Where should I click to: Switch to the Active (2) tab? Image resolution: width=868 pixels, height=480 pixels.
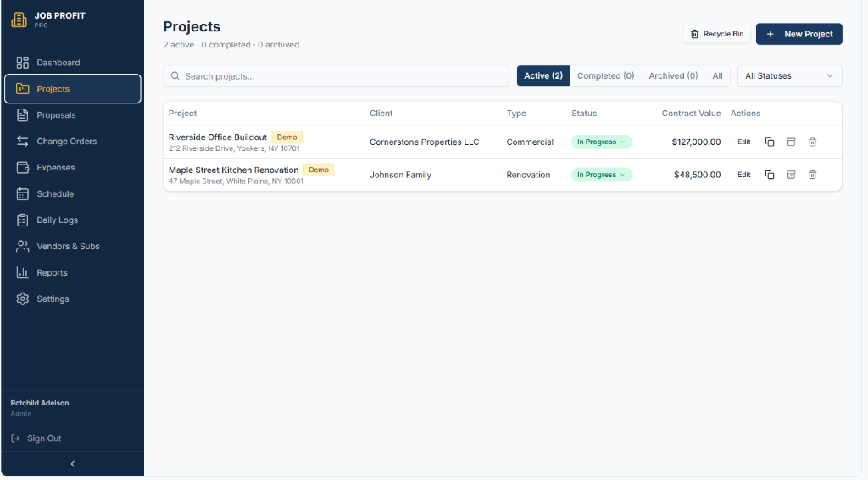[543, 75]
